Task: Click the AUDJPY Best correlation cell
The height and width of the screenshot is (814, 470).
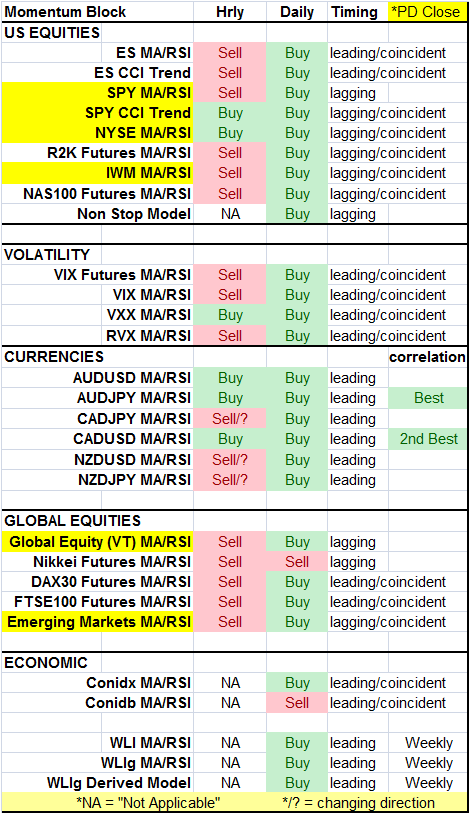Action: [x=428, y=398]
